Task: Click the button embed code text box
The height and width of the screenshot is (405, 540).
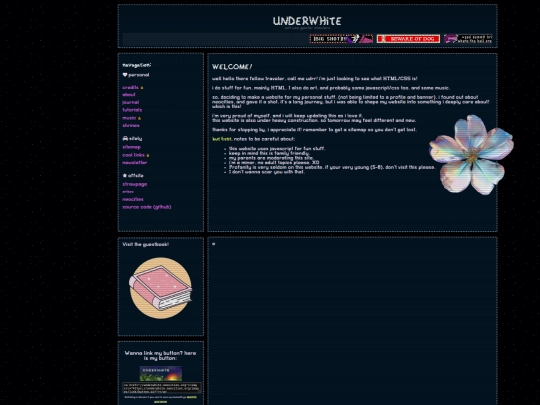Action: click(162, 388)
